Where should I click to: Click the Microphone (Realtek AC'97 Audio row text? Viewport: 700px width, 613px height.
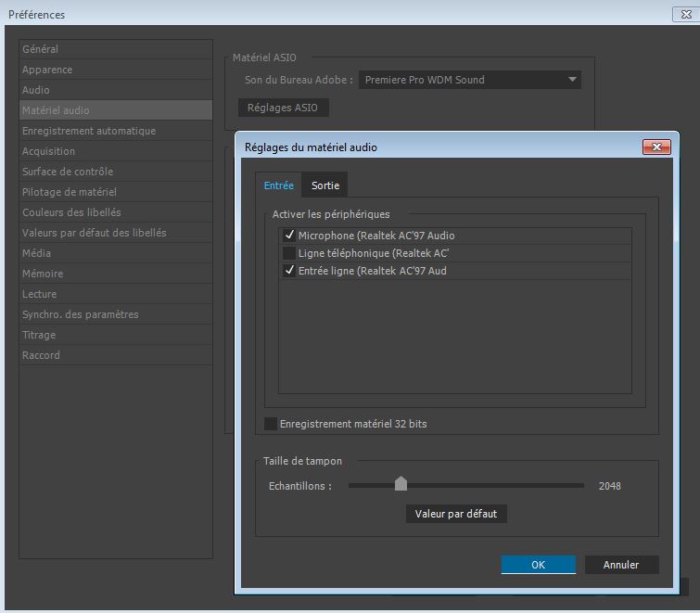376,236
